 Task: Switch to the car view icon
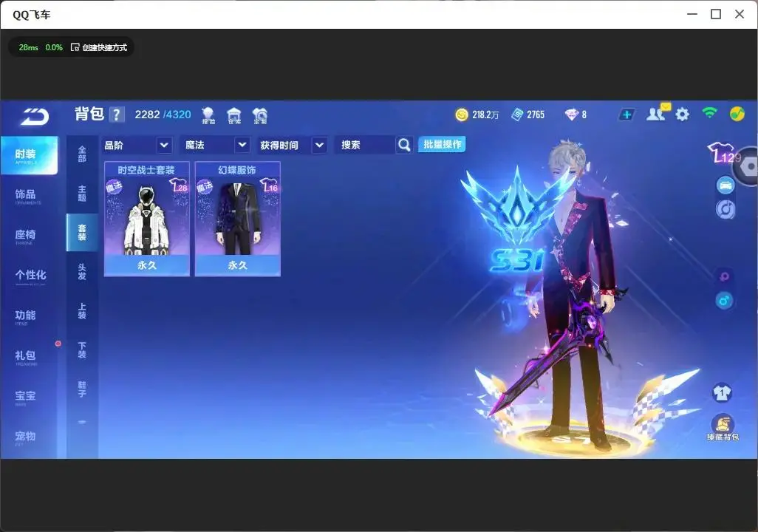(725, 185)
